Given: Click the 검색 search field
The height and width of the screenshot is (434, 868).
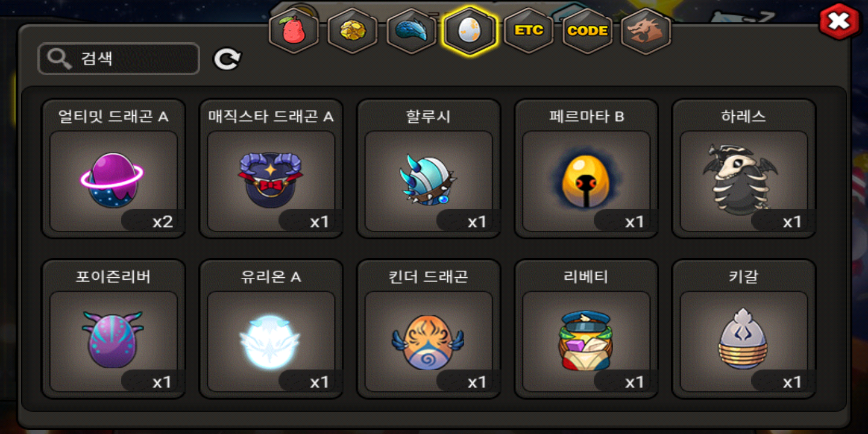Looking at the screenshot, I should [119, 58].
